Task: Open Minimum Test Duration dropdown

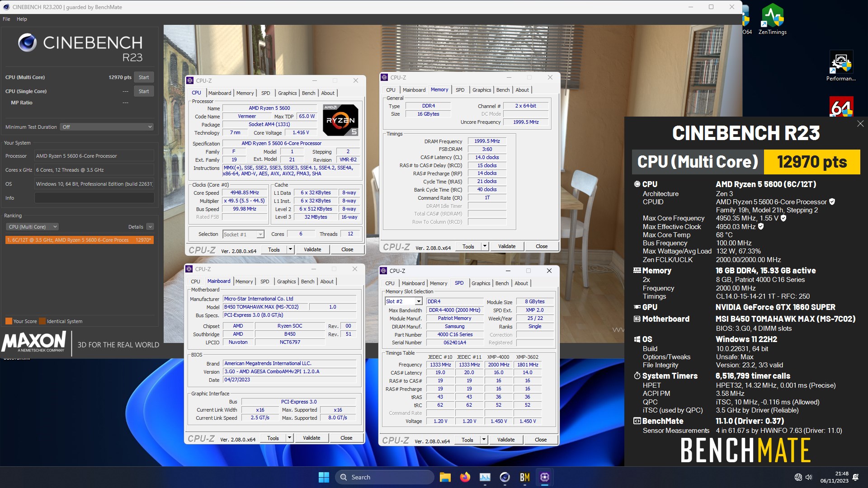Action: coord(107,127)
